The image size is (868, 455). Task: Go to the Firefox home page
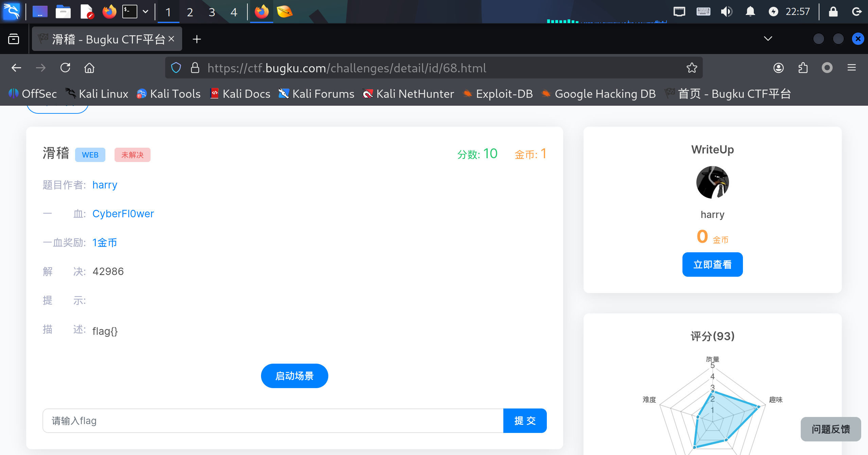pyautogui.click(x=89, y=68)
